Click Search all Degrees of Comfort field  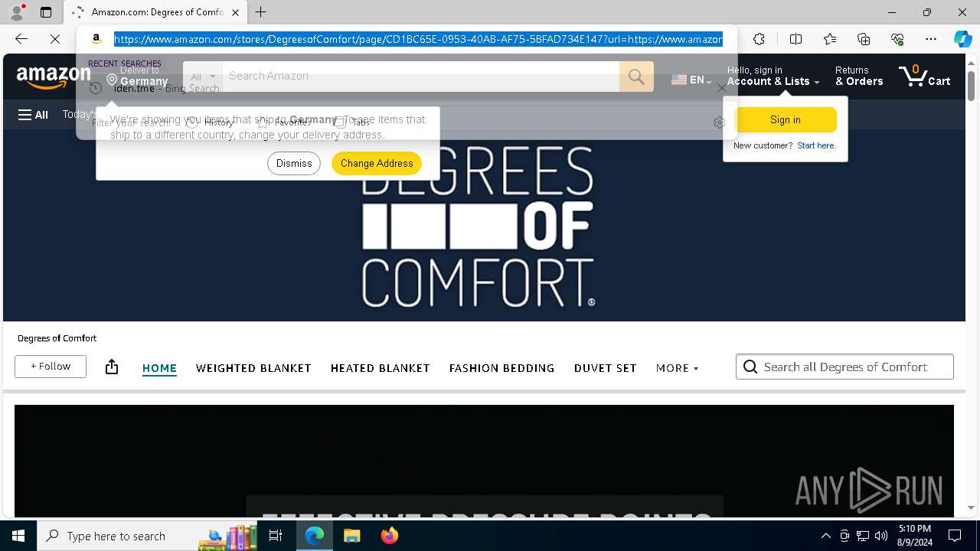tap(844, 367)
